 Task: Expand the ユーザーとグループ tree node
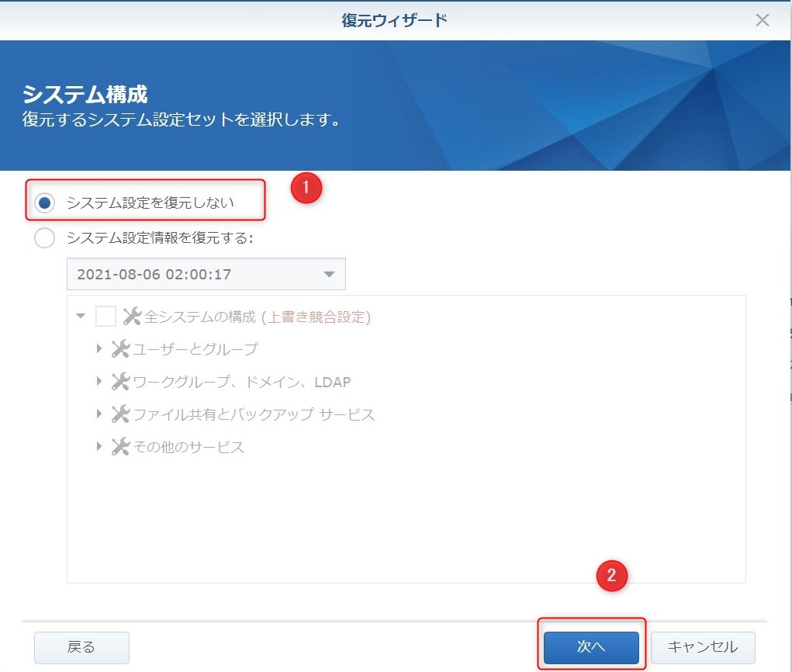pos(99,349)
